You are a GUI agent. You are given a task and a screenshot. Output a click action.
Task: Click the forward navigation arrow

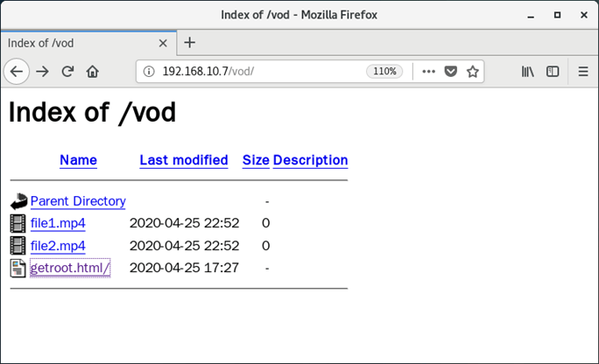point(42,72)
